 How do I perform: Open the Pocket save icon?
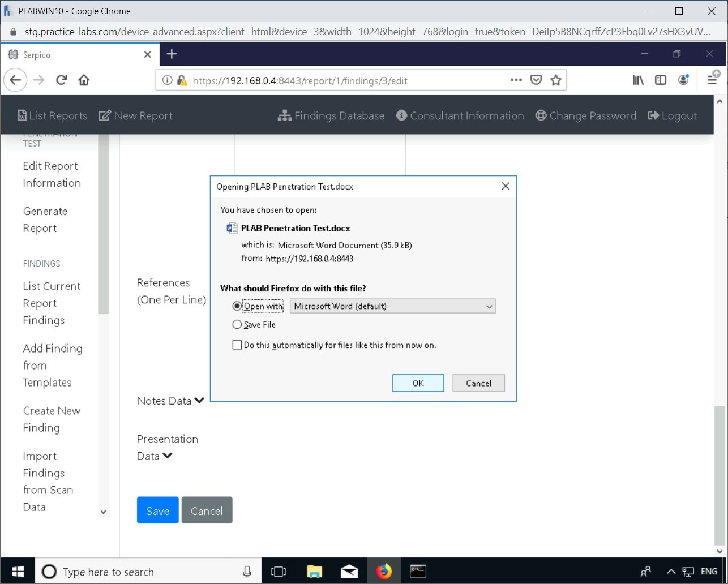[x=536, y=80]
